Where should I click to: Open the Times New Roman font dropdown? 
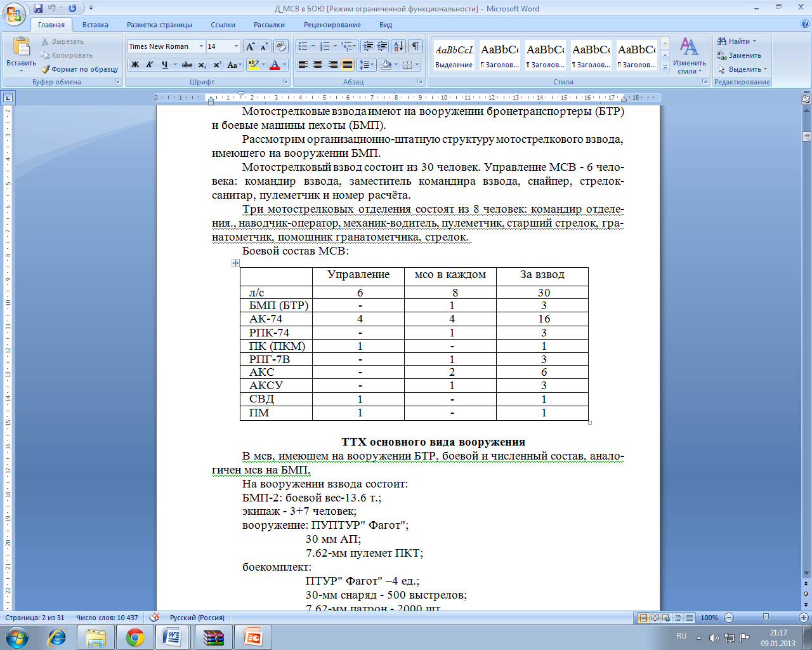click(x=201, y=46)
